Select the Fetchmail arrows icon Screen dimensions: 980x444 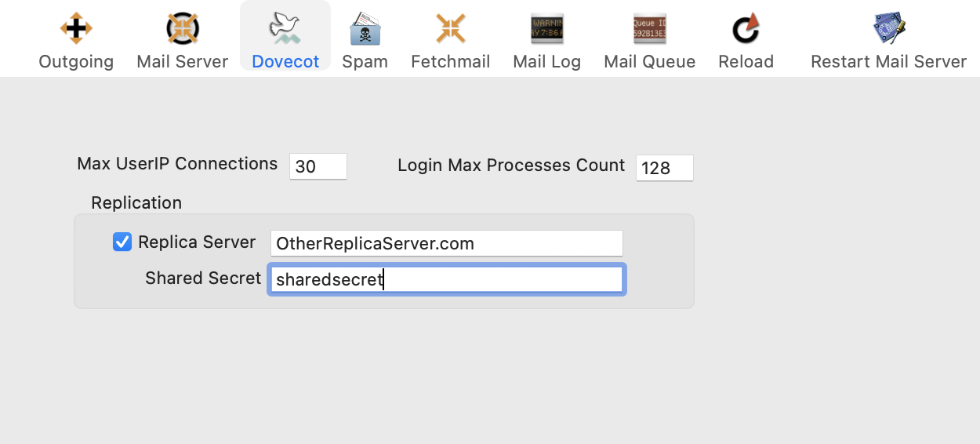451,29
